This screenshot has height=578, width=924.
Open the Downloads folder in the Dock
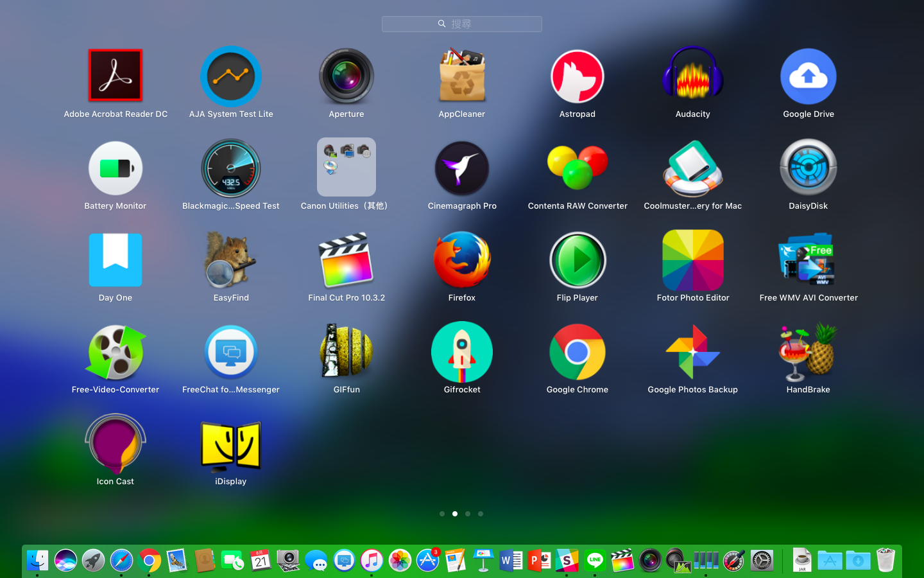click(x=858, y=561)
